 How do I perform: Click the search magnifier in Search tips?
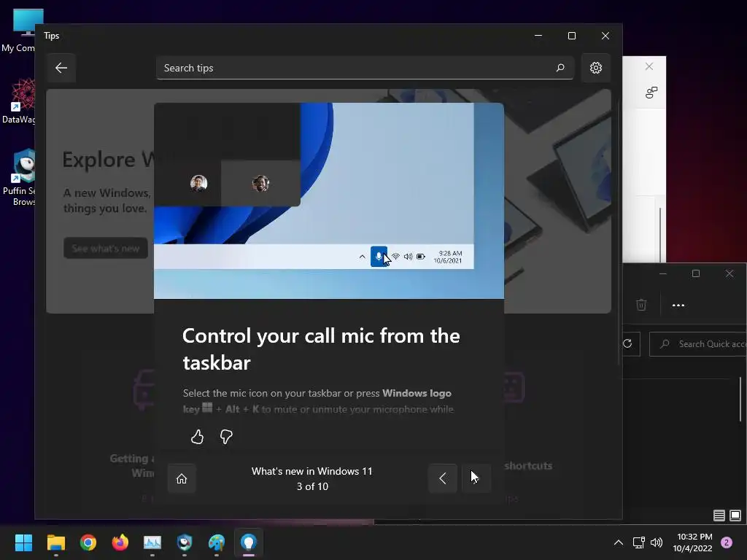560,68
